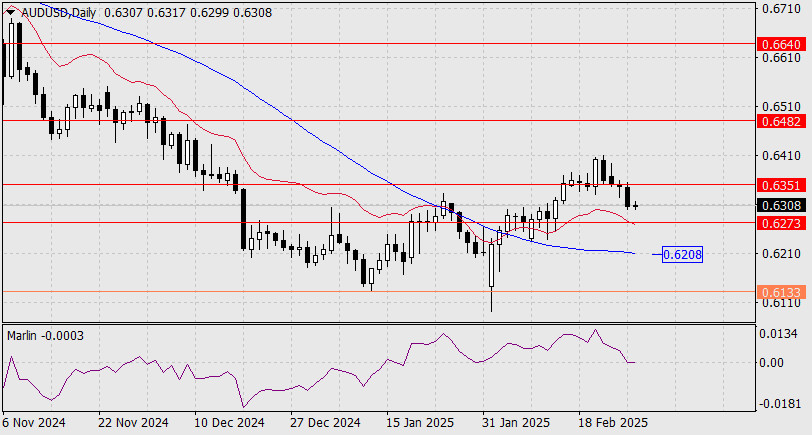This screenshot has width=812, height=435.
Task: Click the current price label 0.6308
Action: click(x=781, y=206)
